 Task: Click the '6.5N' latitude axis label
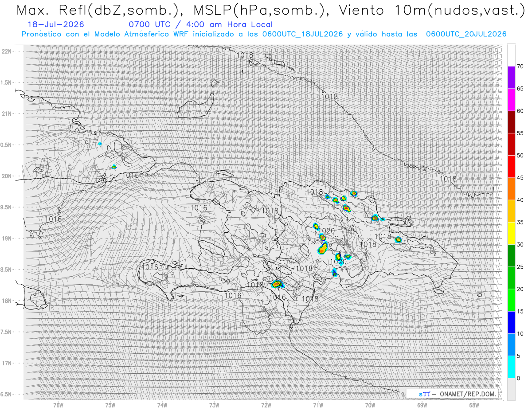point(6,394)
